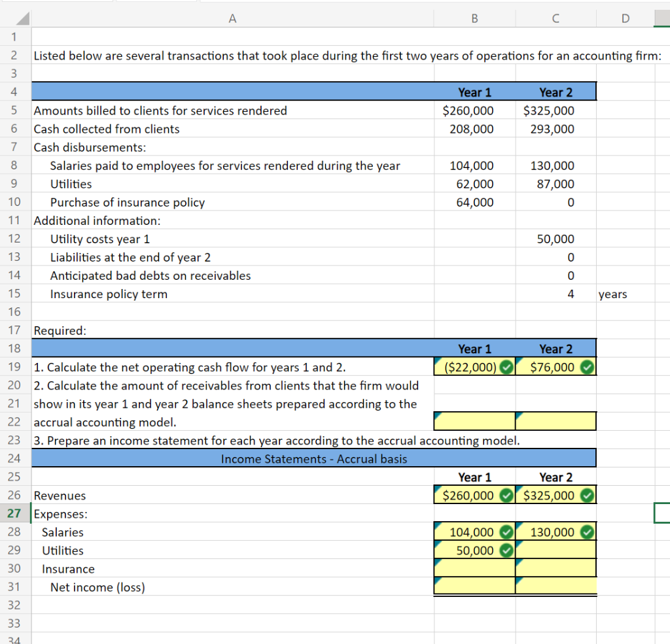Select the Year 1 Insurance expense cell
670x644 pixels.
coord(474,568)
